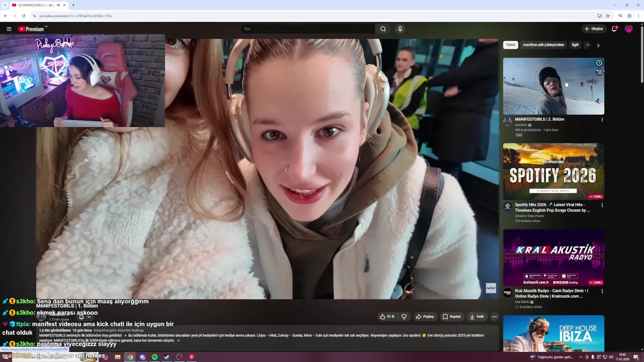The height and width of the screenshot is (362, 644).
Task: Share video using Paylaş button
Action: tap(425, 317)
